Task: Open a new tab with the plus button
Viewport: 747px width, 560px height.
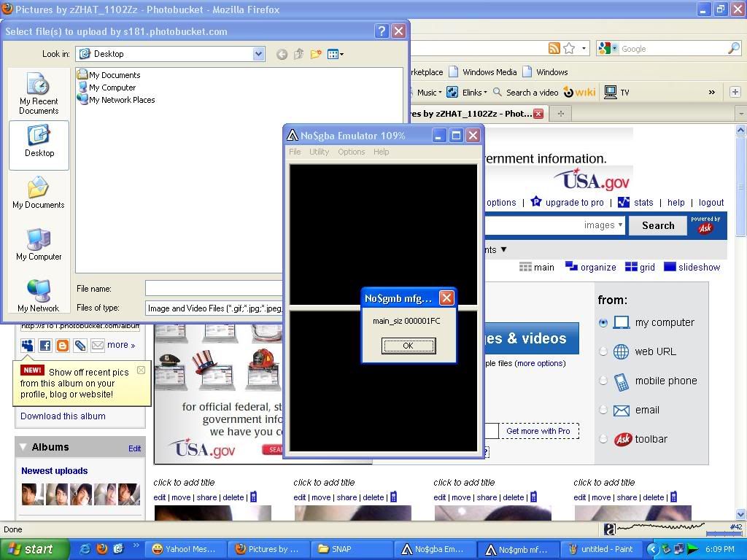Action: click(x=561, y=113)
